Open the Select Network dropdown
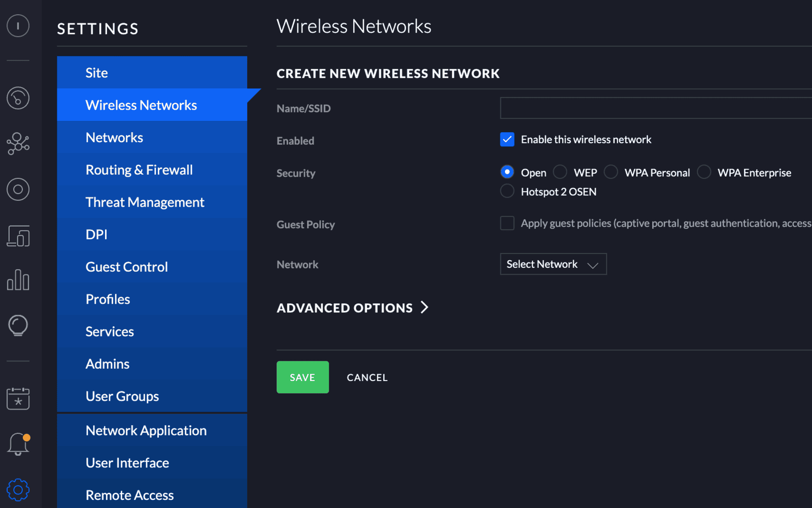This screenshot has height=508, width=812. 553,264
